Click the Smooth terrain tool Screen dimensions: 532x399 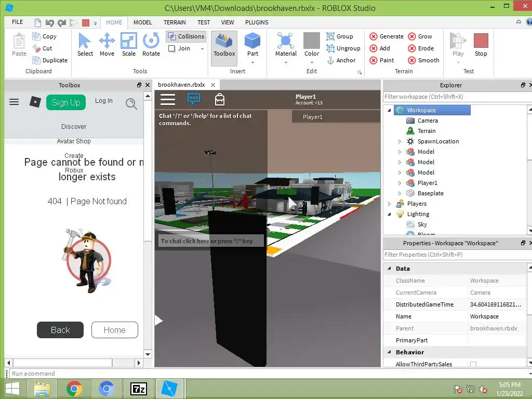coord(424,60)
